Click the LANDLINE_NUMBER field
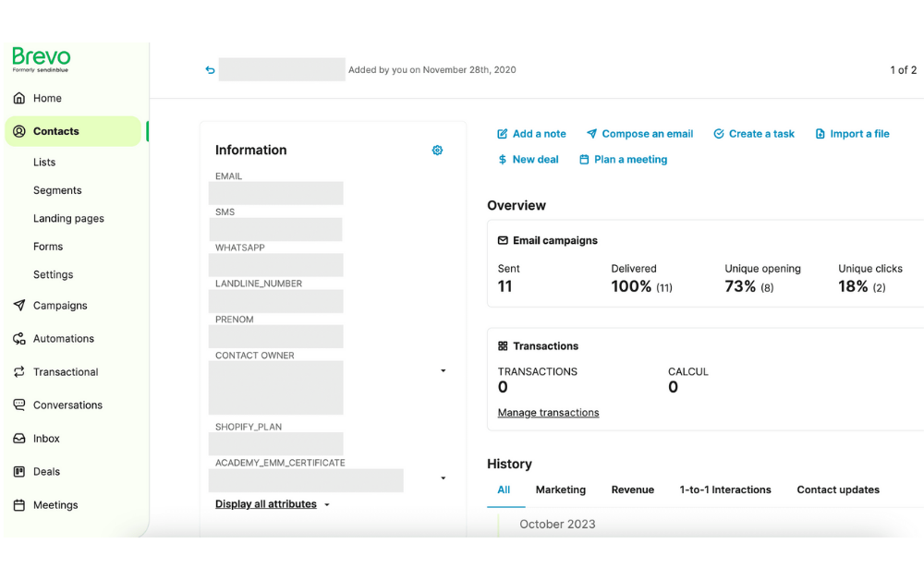Screen dimensions: 924x580 click(x=275, y=301)
